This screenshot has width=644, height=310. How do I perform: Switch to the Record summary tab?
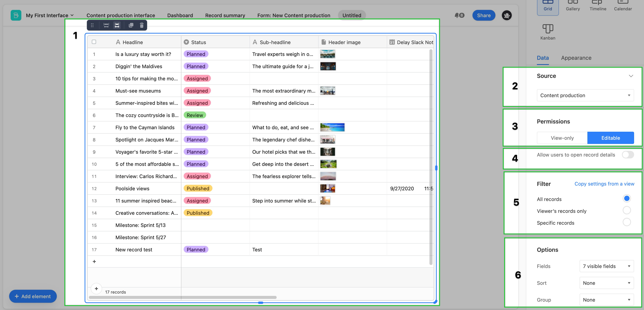[x=225, y=15]
